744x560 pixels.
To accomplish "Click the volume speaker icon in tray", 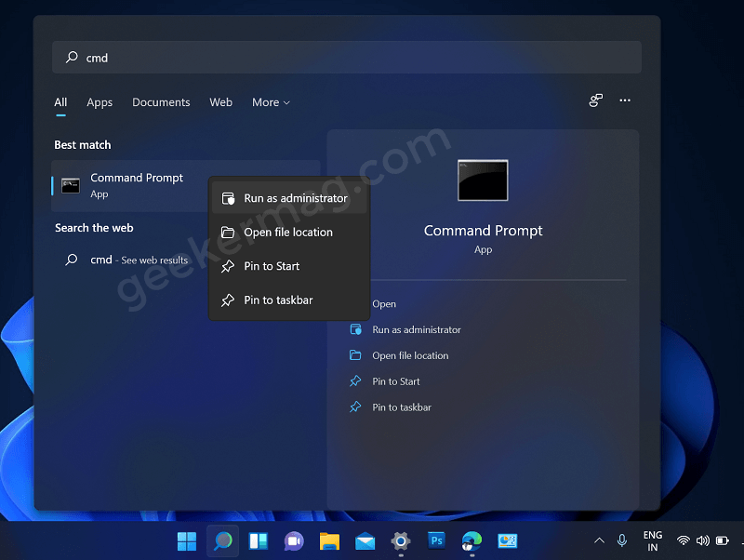I will click(x=703, y=540).
